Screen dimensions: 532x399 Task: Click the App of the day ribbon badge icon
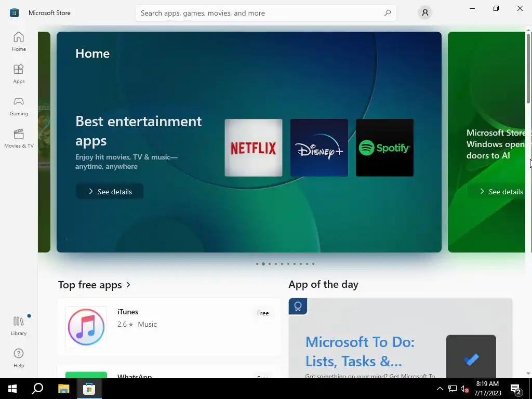point(298,307)
